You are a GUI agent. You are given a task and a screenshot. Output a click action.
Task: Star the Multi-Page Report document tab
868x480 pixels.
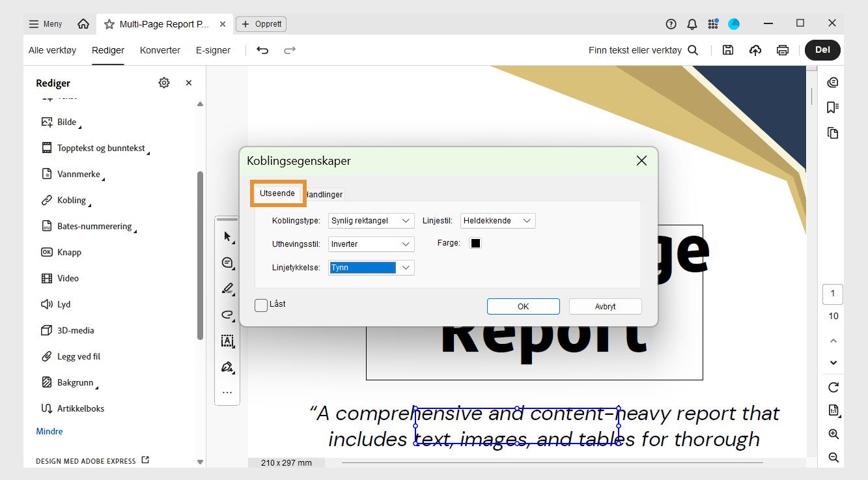109,24
